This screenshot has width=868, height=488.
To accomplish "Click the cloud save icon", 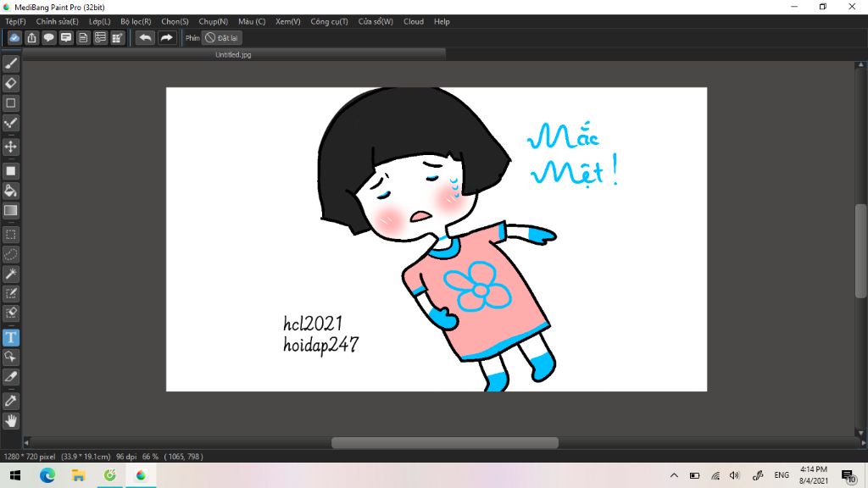I will click(x=14, y=37).
